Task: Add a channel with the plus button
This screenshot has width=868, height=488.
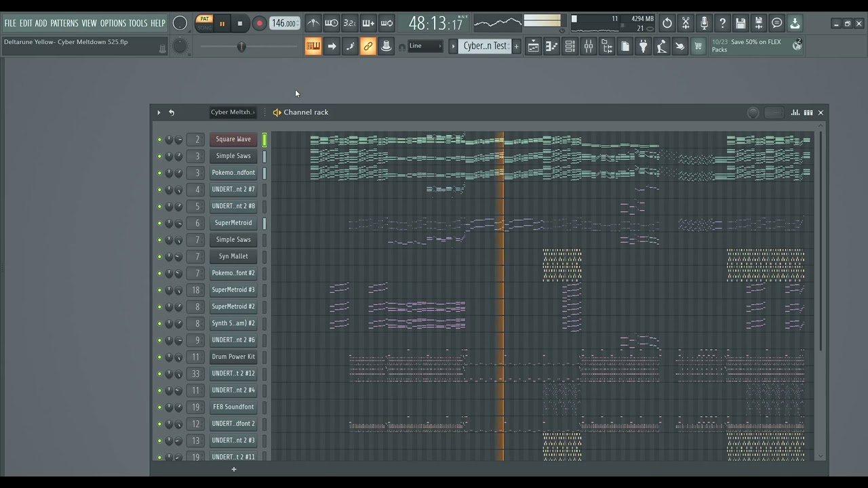Action: (234, 469)
